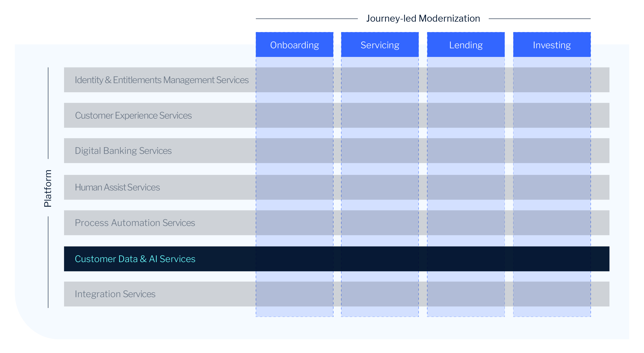
Task: Pick the Process Automation Services row
Action: (337, 222)
